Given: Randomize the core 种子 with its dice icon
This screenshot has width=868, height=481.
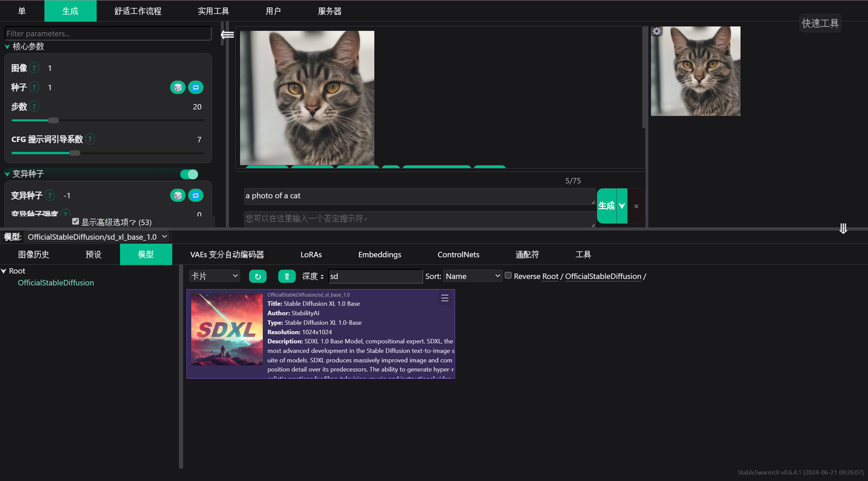Looking at the screenshot, I should [177, 87].
